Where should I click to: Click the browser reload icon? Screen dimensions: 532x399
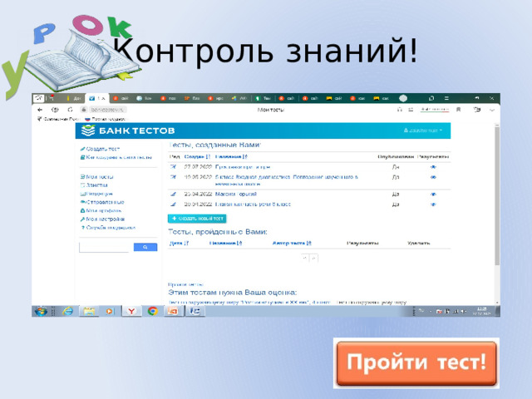coord(70,110)
